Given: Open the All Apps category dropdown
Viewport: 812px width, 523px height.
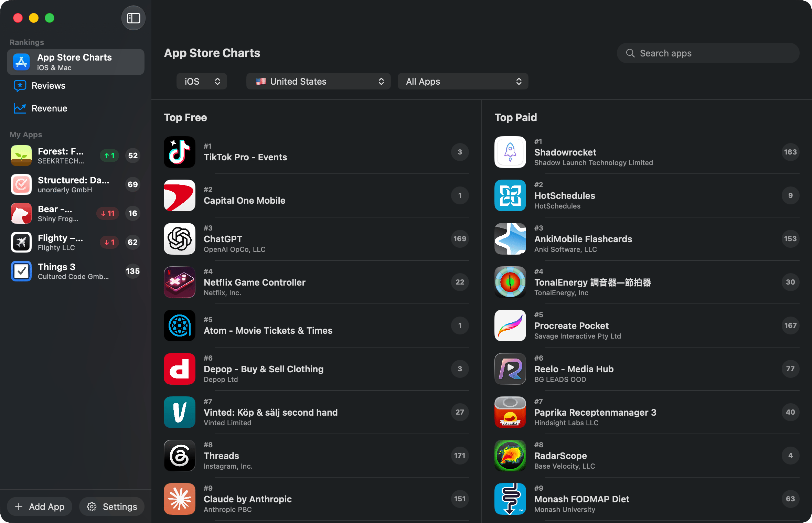Looking at the screenshot, I should pyautogui.click(x=463, y=82).
